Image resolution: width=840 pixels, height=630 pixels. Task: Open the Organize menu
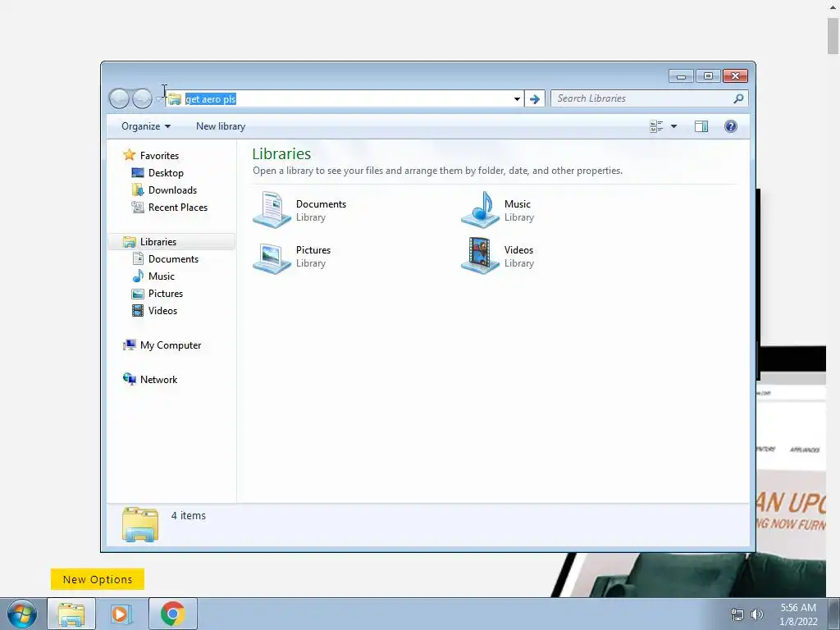click(146, 126)
